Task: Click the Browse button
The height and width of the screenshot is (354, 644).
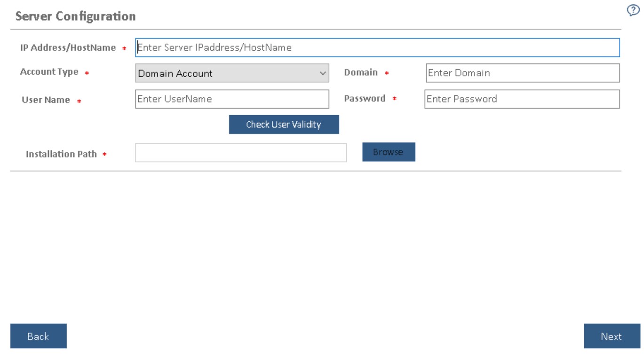Action: click(x=388, y=152)
